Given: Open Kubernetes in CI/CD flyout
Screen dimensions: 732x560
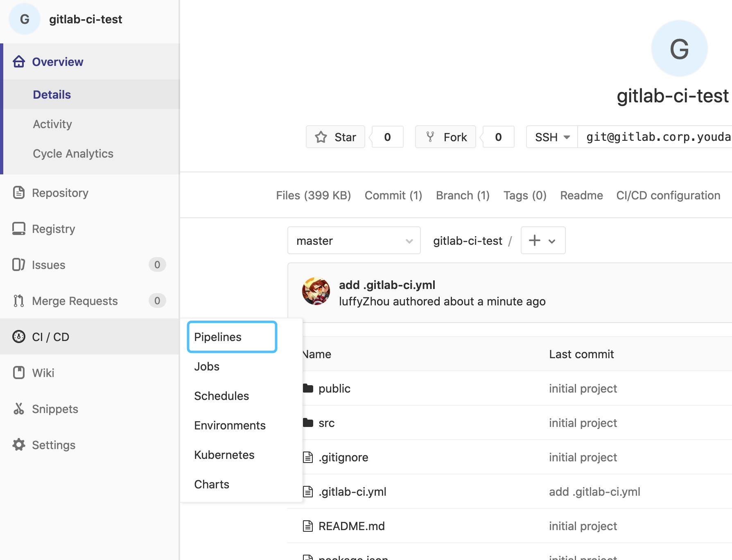Looking at the screenshot, I should click(224, 455).
